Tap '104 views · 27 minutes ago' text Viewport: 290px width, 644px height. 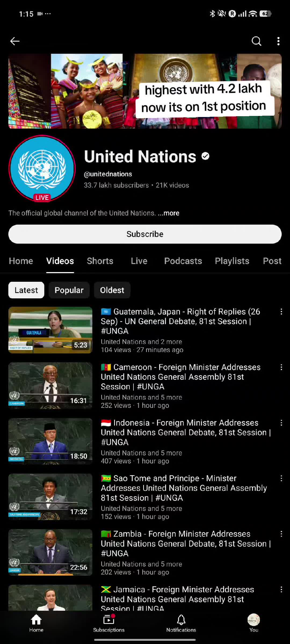point(142,350)
